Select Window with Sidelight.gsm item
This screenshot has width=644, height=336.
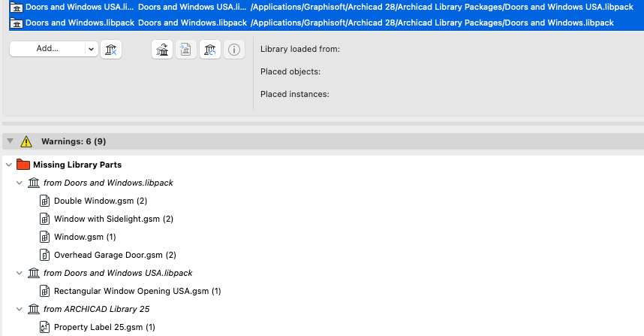coord(113,219)
